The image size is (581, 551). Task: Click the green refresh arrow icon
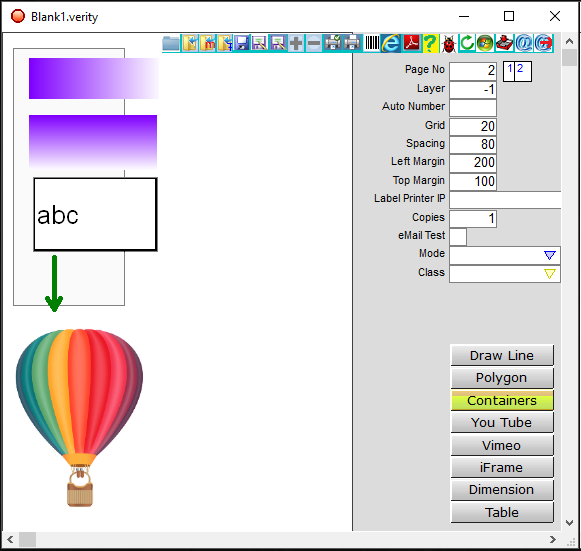467,43
